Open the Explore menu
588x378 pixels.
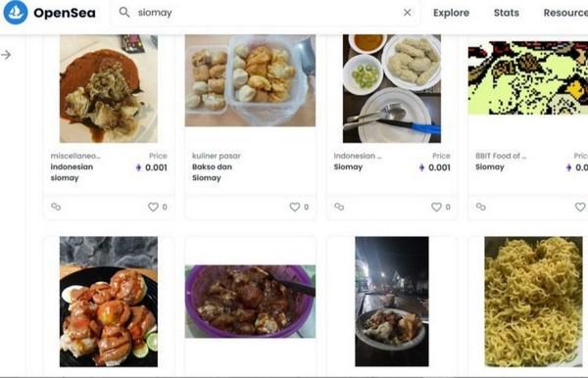(x=451, y=13)
